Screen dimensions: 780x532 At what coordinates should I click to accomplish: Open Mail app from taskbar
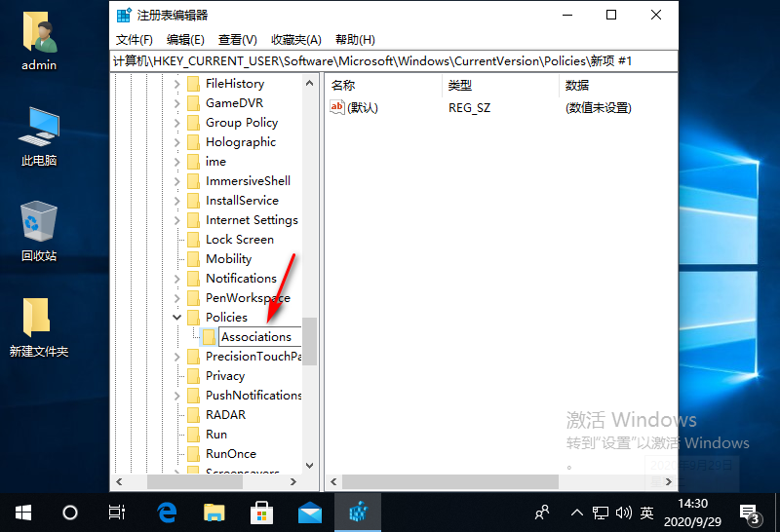[309, 513]
